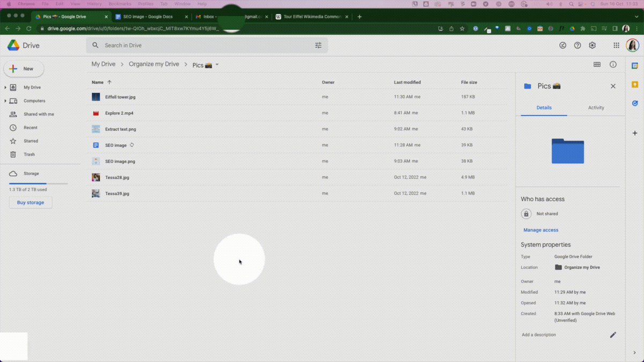Open Storage section
This screenshot has height=362, width=644.
(31, 174)
